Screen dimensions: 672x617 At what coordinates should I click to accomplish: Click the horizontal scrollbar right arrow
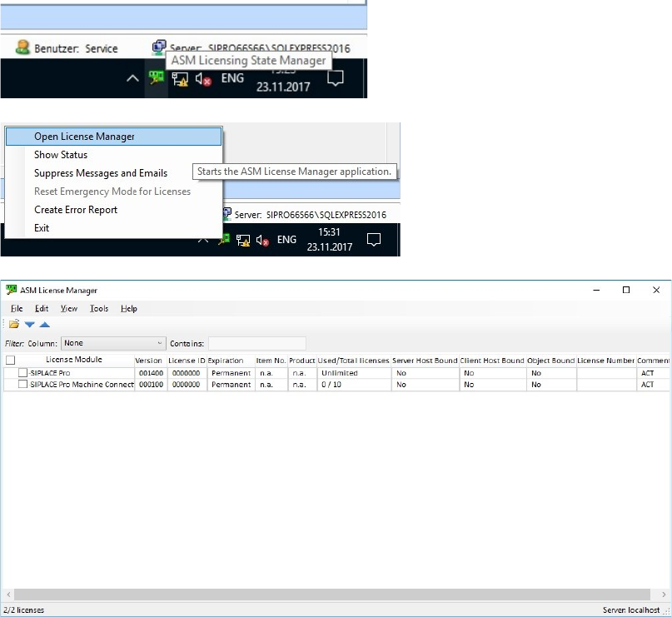[664, 595]
